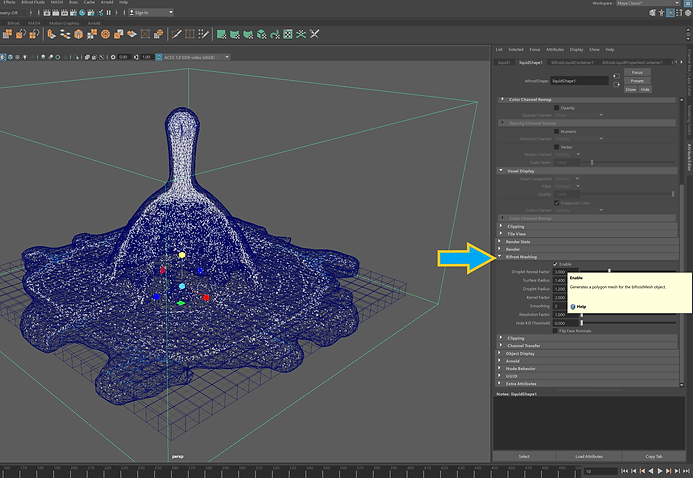Screen dimensions: 693x478
Task: Click the orange circular wheel shelf icon
Action: pos(105,34)
